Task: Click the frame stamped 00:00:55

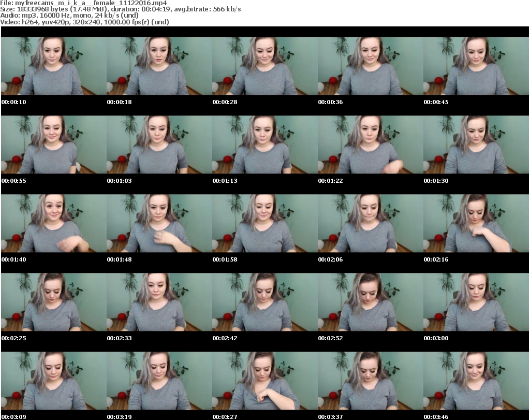Action: tap(54, 144)
